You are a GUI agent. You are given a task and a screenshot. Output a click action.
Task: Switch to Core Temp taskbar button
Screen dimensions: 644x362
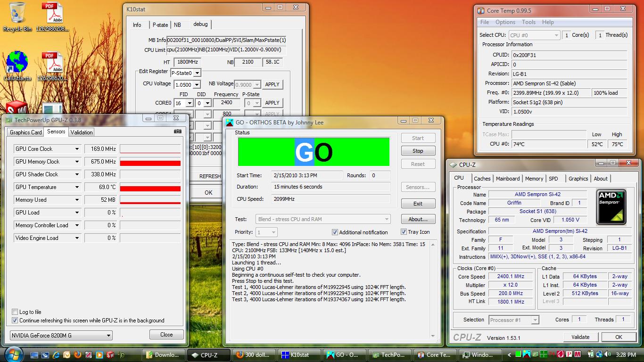click(x=435, y=355)
